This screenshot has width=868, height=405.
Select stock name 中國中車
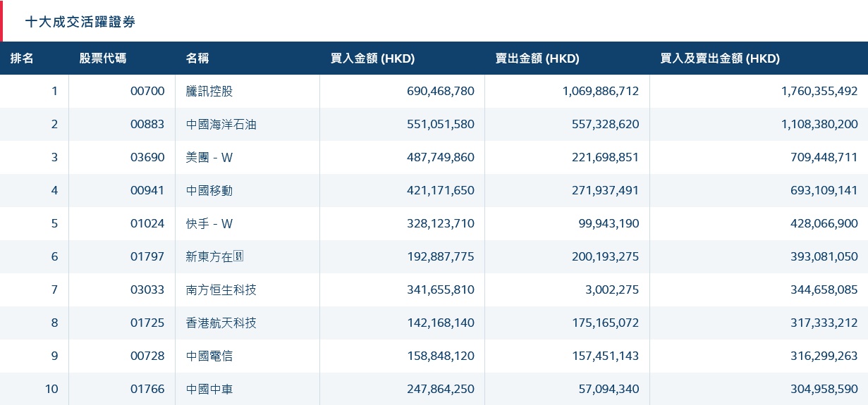coord(209,389)
